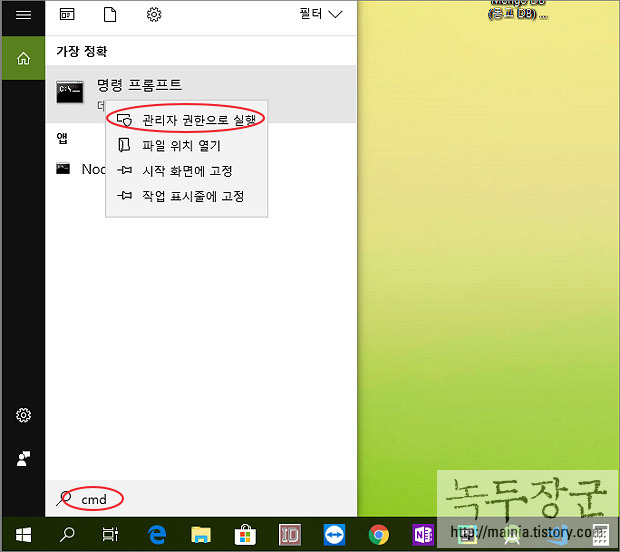The image size is (620, 552).
Task: Open the Windows Start button
Action: click(23, 535)
